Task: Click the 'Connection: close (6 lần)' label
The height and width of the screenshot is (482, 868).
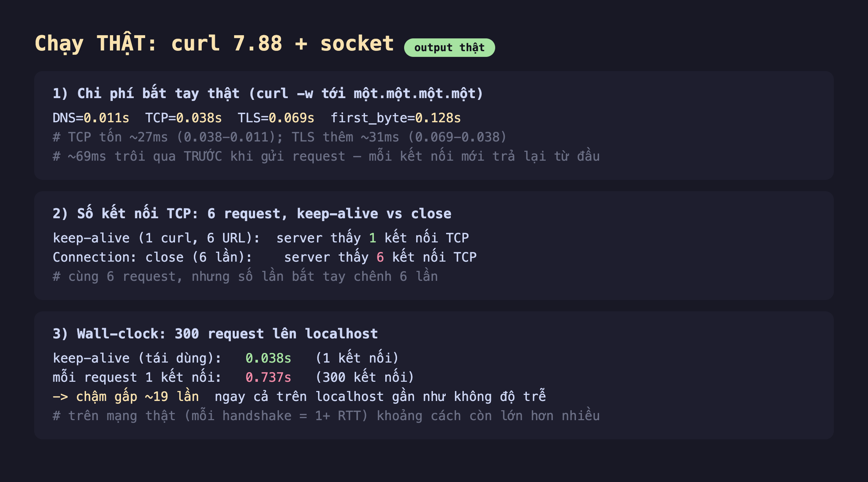Action: coord(153,257)
